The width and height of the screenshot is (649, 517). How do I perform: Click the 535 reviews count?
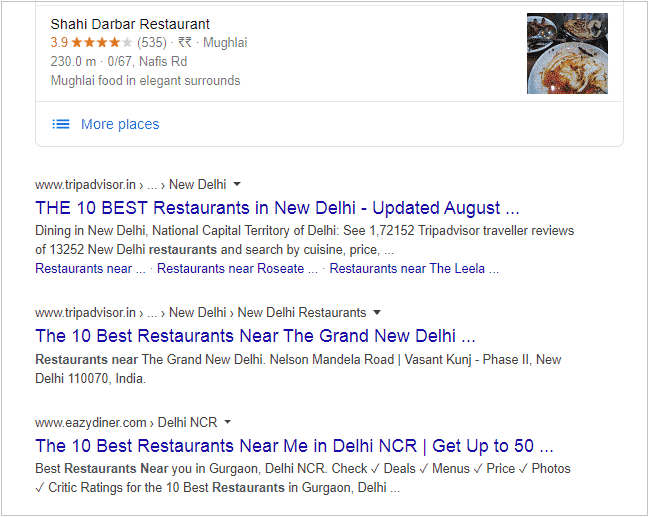pos(152,42)
